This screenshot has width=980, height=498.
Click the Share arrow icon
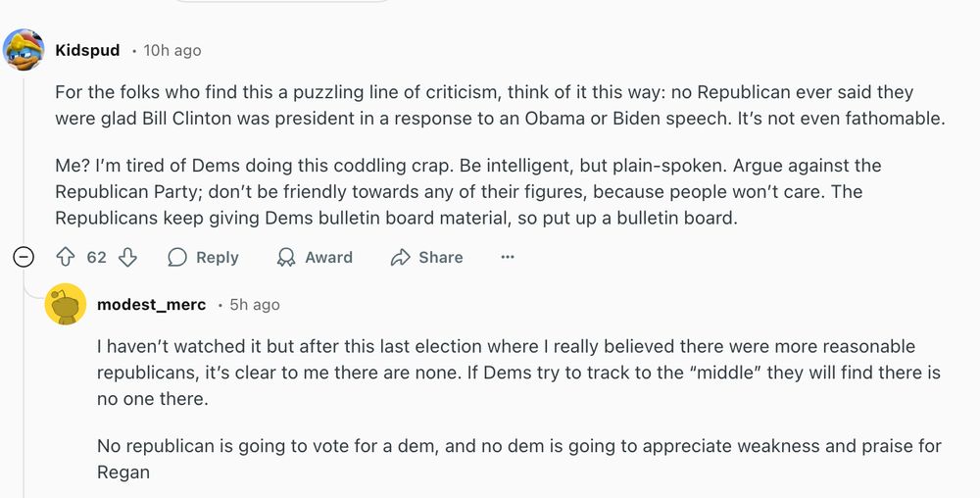click(x=400, y=257)
